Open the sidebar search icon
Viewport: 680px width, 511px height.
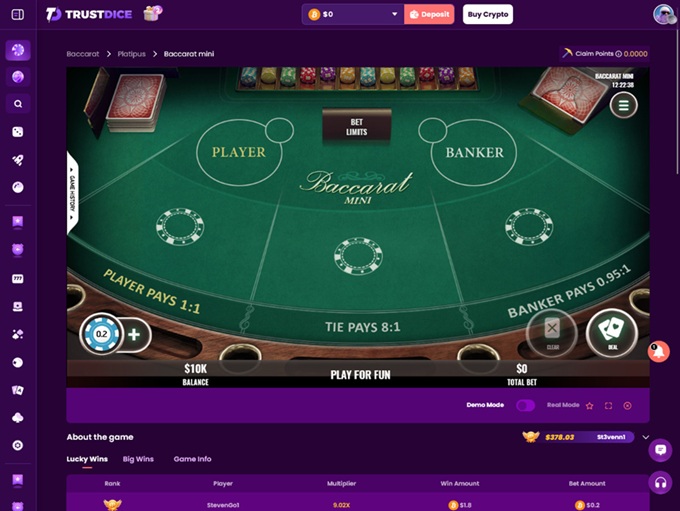pyautogui.click(x=18, y=104)
